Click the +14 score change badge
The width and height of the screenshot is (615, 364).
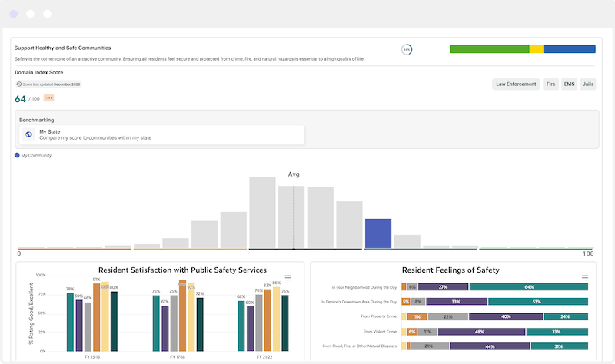(48, 98)
